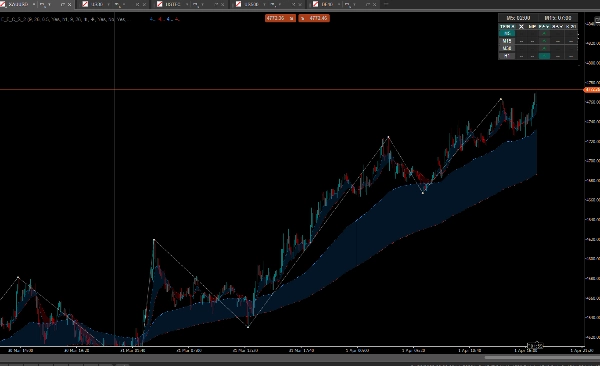
Task: Open symbol dropdown on second chart tab
Action: [x=108, y=4]
